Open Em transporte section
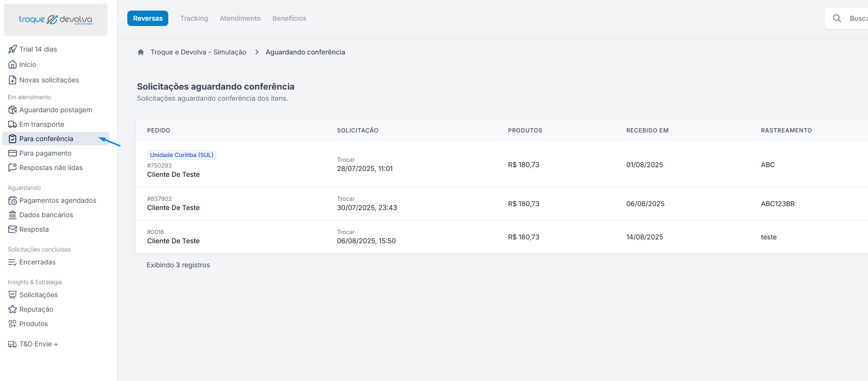The width and height of the screenshot is (868, 381). [x=41, y=124]
